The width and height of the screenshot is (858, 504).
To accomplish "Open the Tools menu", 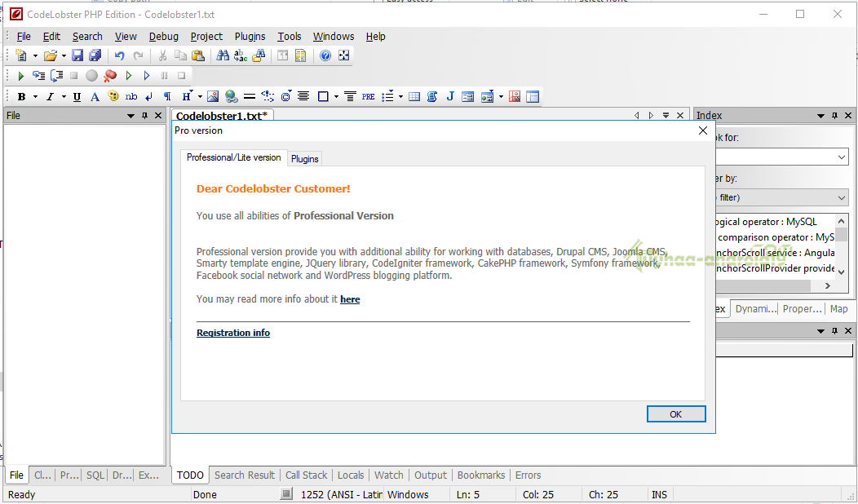I will click(x=289, y=37).
